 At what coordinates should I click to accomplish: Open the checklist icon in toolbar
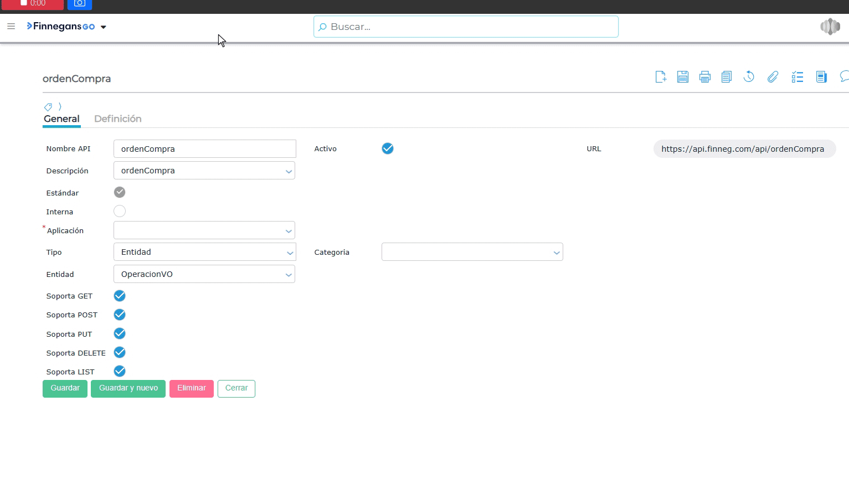click(x=797, y=77)
